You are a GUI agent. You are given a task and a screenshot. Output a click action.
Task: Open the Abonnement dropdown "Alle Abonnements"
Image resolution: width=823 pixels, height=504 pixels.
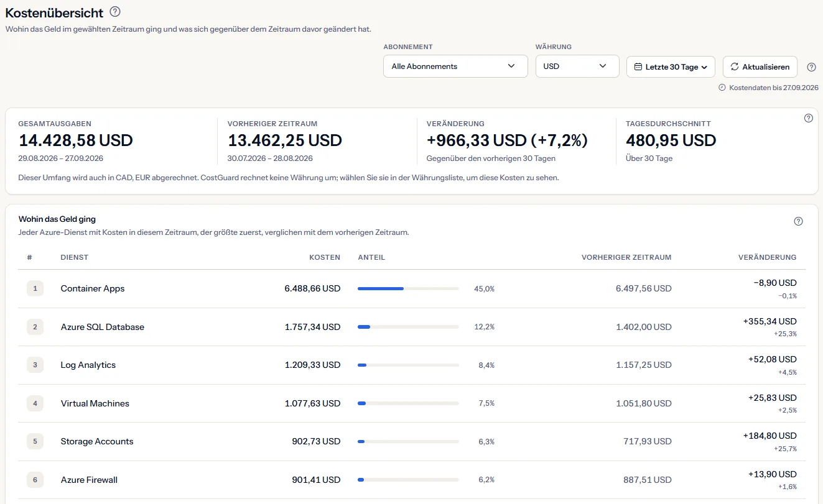point(455,66)
